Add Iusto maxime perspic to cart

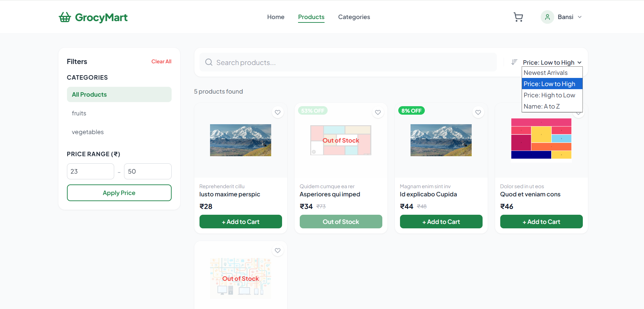pyautogui.click(x=241, y=222)
